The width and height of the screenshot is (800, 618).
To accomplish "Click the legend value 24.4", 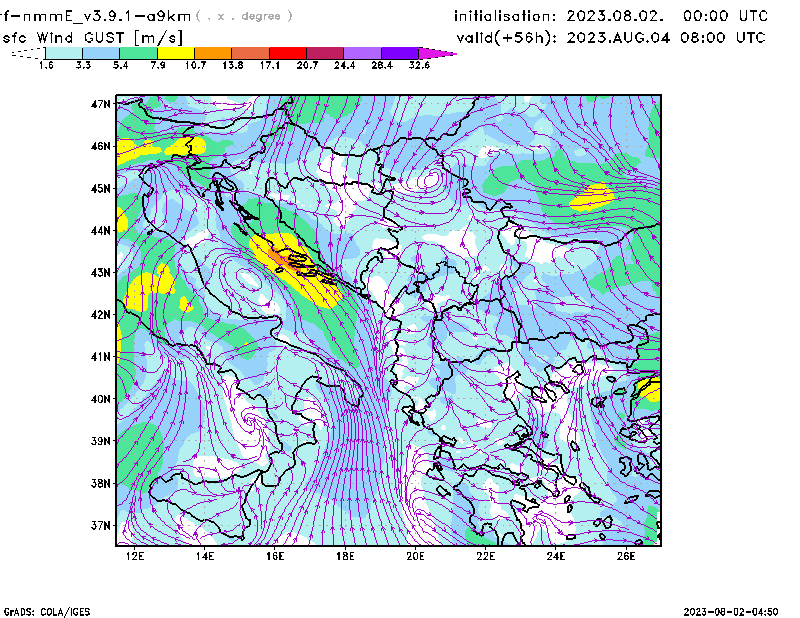I will pos(344,65).
